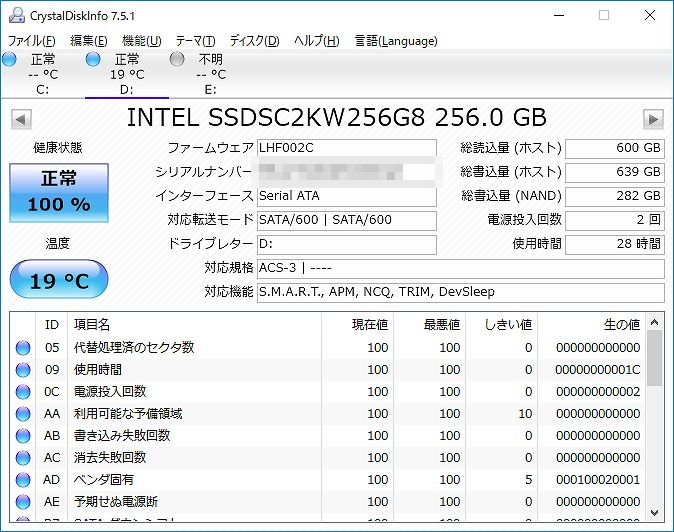
Task: Select row 予期せぬ電源断
Action: [328, 501]
